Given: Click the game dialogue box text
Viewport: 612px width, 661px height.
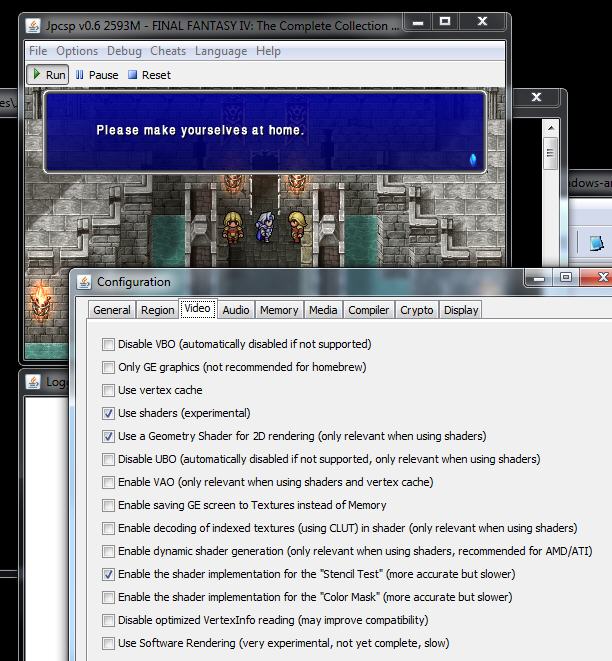Looking at the screenshot, I should tap(200, 130).
